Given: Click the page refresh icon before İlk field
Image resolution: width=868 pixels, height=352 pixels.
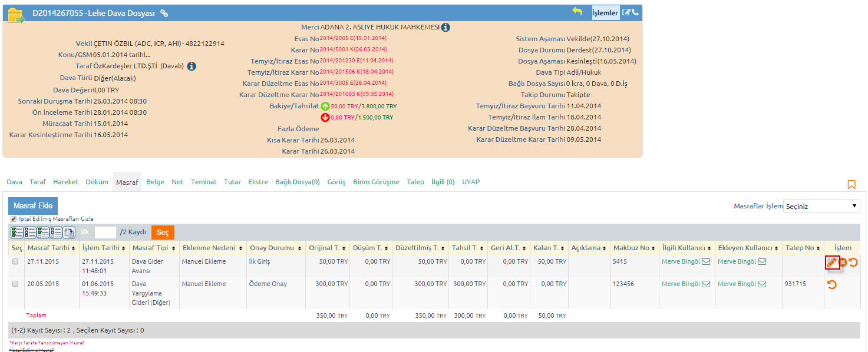Looking at the screenshot, I should [69, 232].
